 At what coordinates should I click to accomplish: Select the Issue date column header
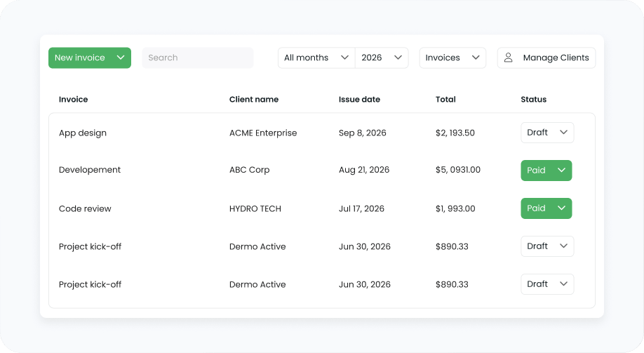[359, 100]
